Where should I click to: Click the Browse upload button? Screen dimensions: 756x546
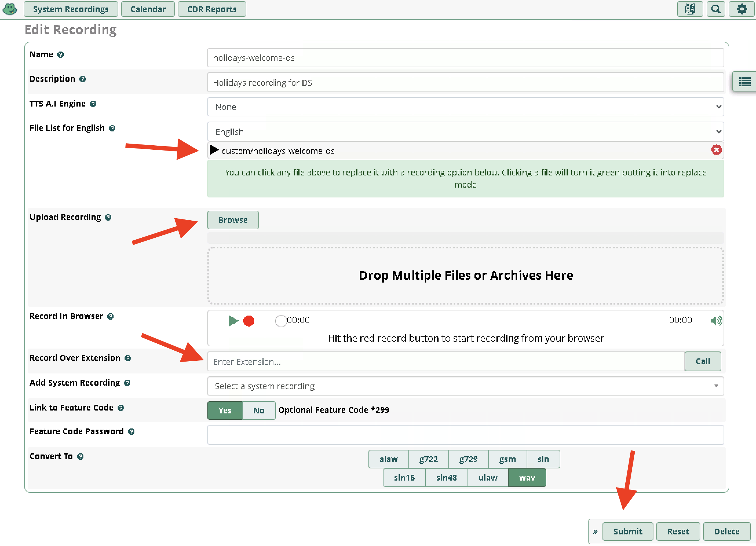(x=233, y=220)
